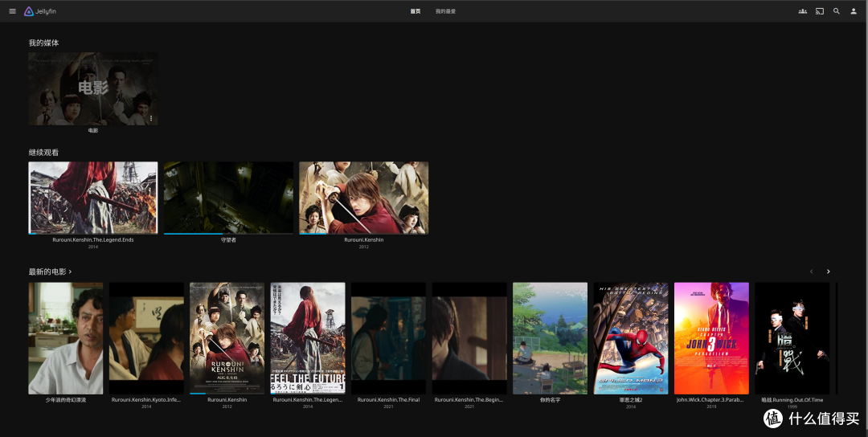Open the 电影 library card
The width and height of the screenshot is (868, 437).
coord(92,88)
